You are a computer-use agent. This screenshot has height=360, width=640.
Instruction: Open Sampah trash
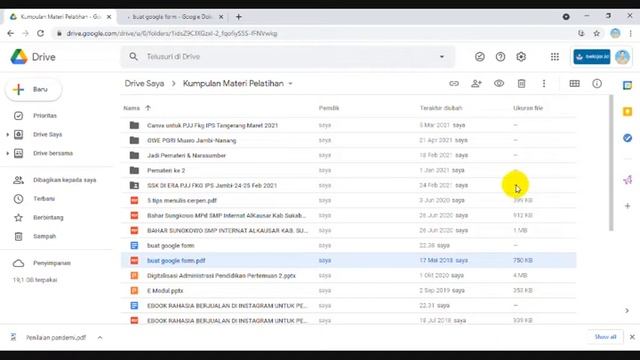(x=44, y=236)
